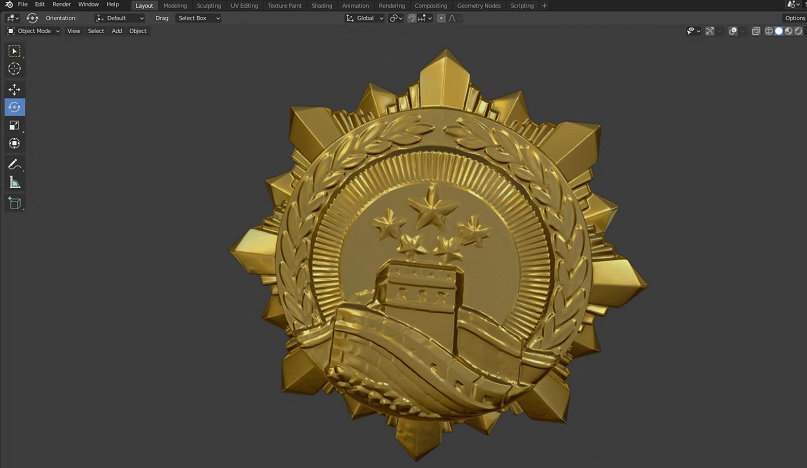The width and height of the screenshot is (807, 468).
Task: Switch to the Texture Paint tab
Action: (x=285, y=6)
